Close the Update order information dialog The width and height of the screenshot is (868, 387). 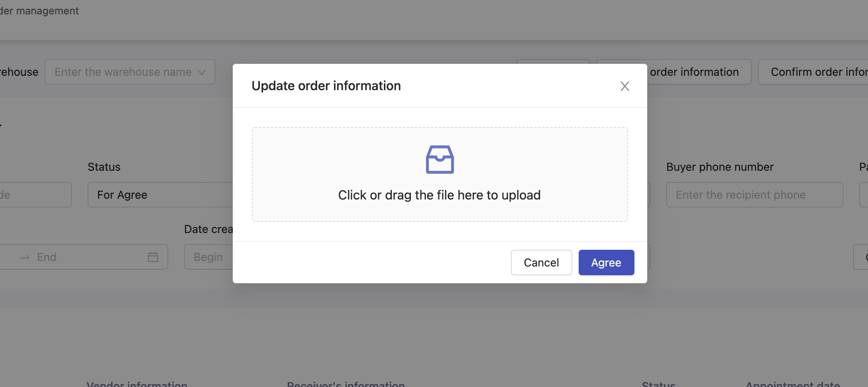624,86
